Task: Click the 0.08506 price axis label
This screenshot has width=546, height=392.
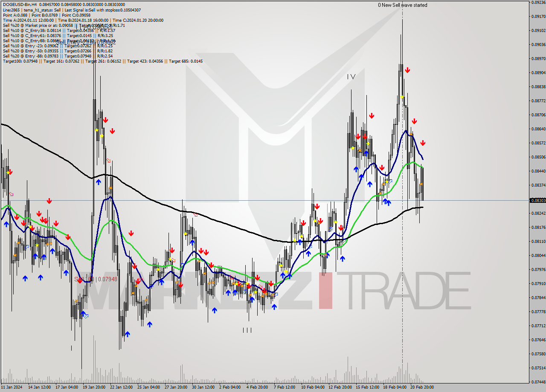Action: [539, 157]
